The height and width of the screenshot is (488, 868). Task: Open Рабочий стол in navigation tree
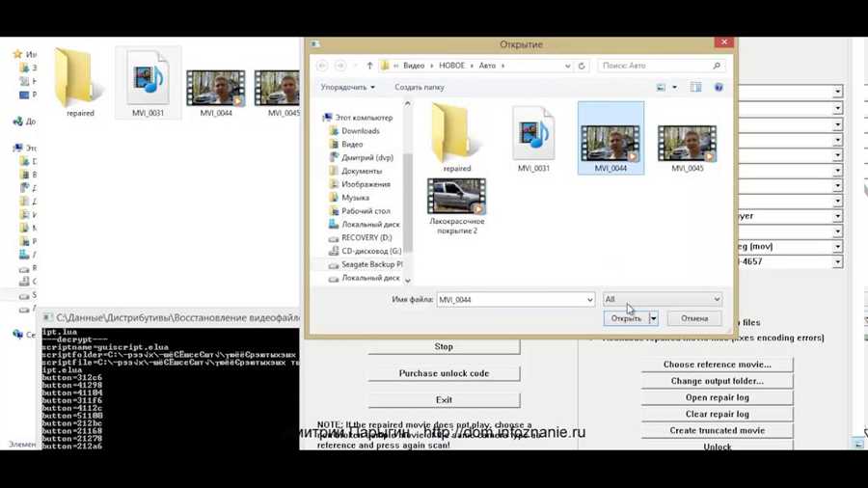366,211
